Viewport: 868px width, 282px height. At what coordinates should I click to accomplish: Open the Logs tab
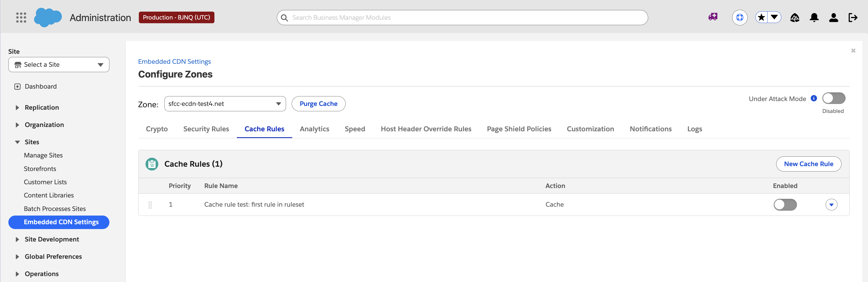(694, 129)
